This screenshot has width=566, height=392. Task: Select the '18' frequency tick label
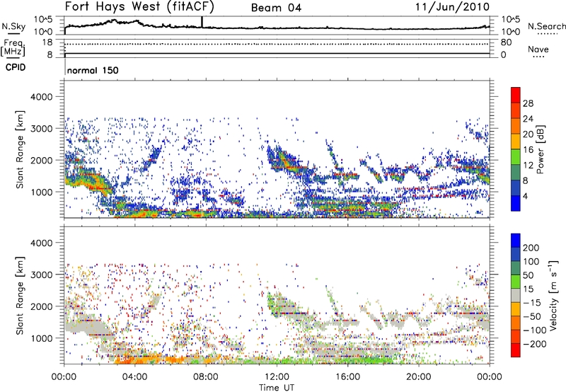47,42
